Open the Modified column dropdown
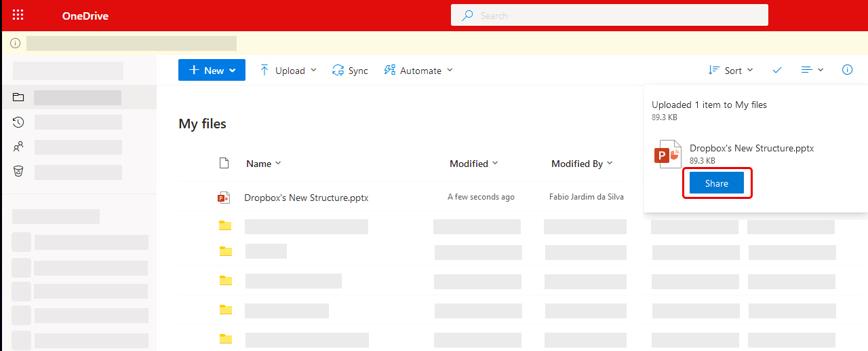The height and width of the screenshot is (351, 868). (473, 164)
